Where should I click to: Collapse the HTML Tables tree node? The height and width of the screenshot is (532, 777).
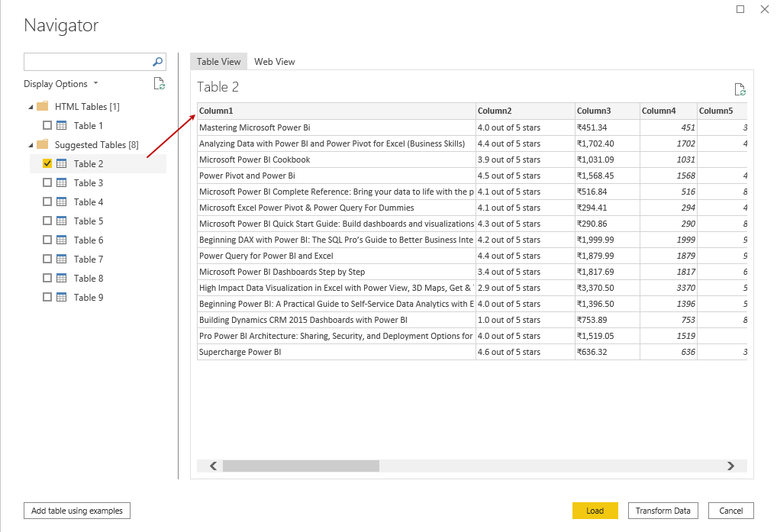(x=31, y=107)
